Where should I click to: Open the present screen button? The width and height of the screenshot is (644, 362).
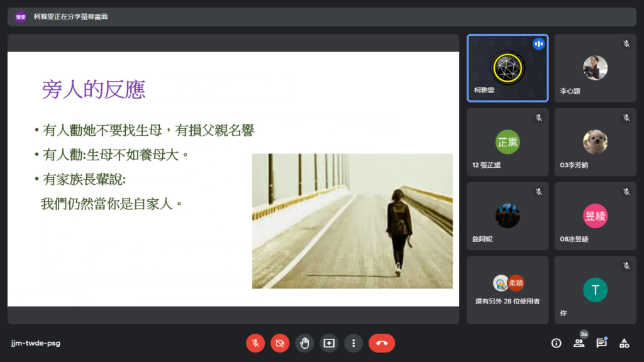coord(329,343)
